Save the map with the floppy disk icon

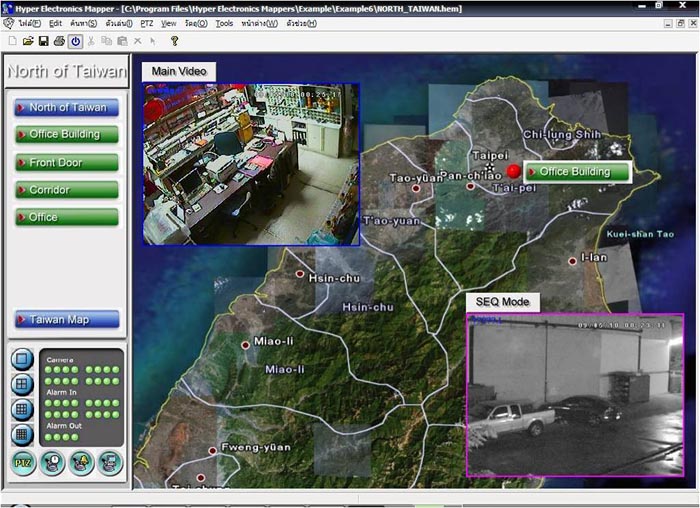pyautogui.click(x=44, y=41)
